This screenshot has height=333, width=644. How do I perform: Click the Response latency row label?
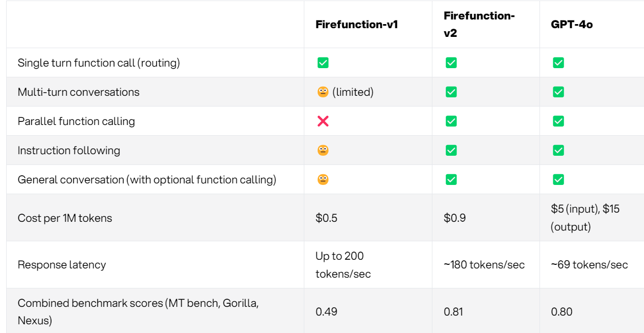point(62,265)
